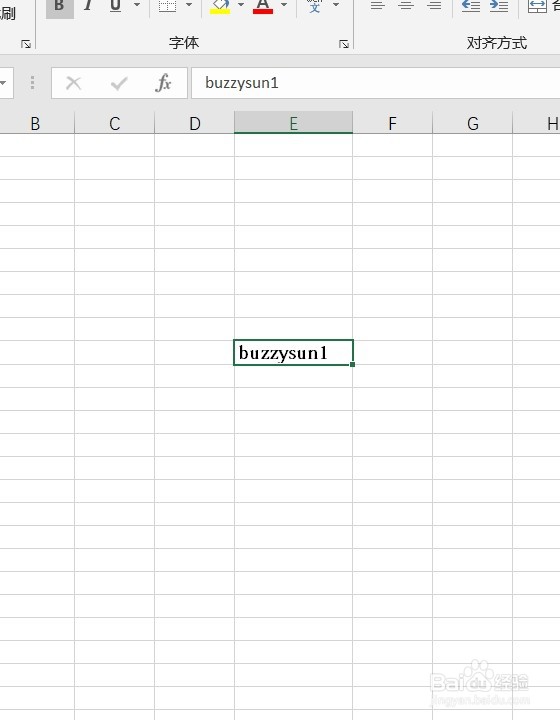Select cell containing buzzysun1
Screen dimensions: 560x720
pos(293,353)
